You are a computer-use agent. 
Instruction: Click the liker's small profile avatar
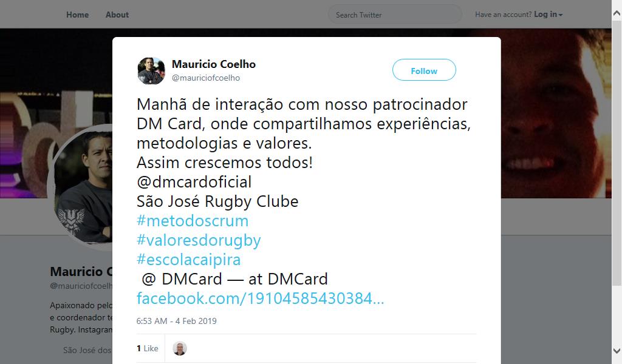180,348
